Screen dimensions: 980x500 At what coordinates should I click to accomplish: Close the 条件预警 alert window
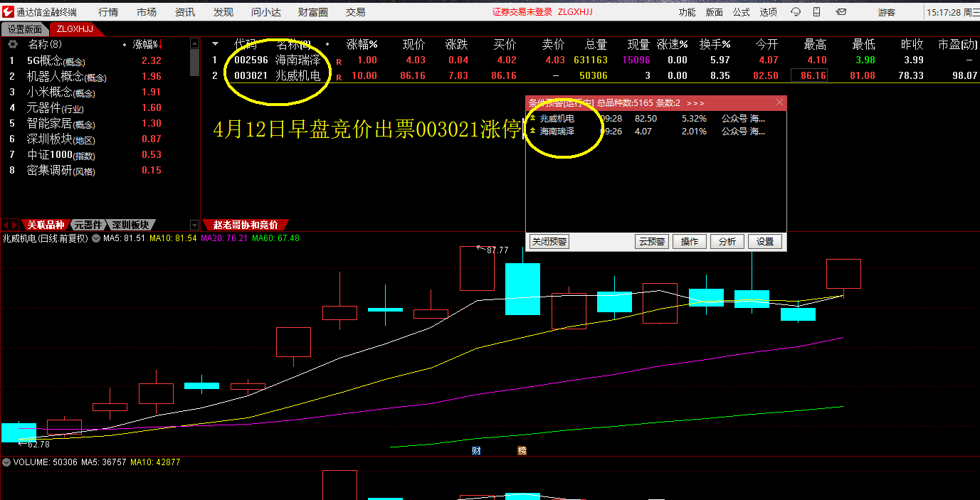coord(779,102)
